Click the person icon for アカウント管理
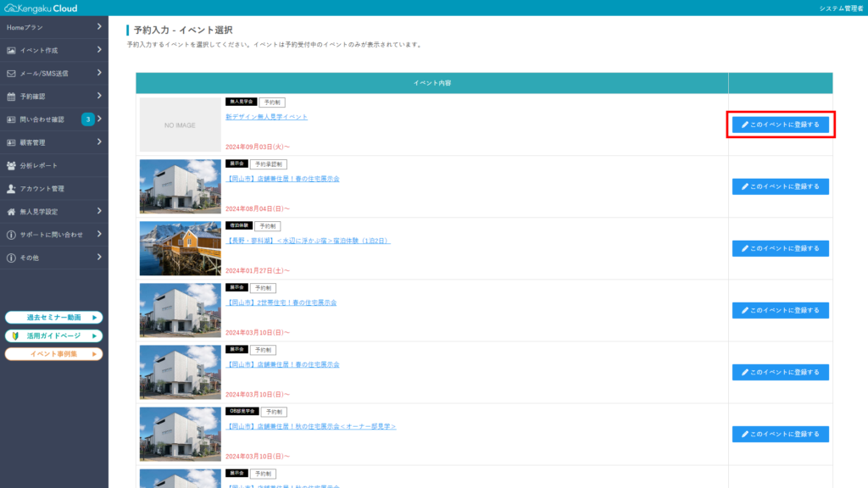This screenshot has width=868, height=488. 11,189
